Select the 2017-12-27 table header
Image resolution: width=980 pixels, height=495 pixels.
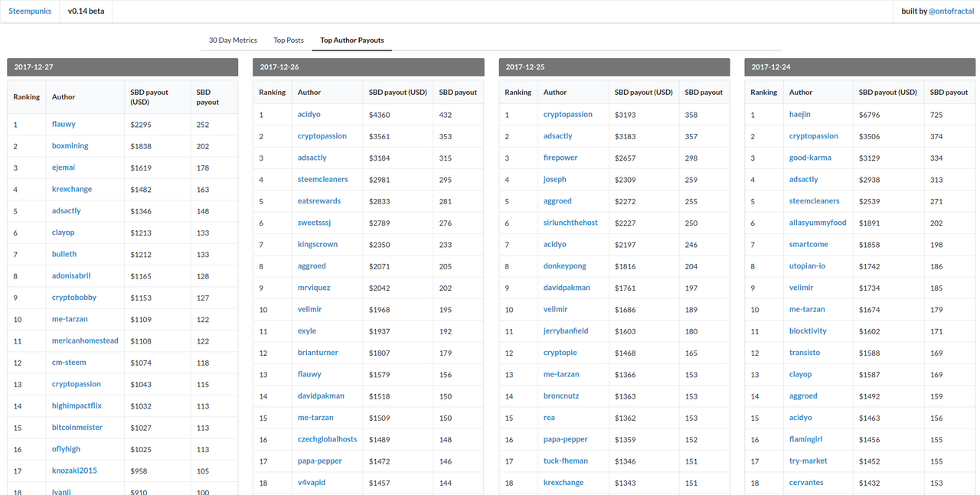122,67
